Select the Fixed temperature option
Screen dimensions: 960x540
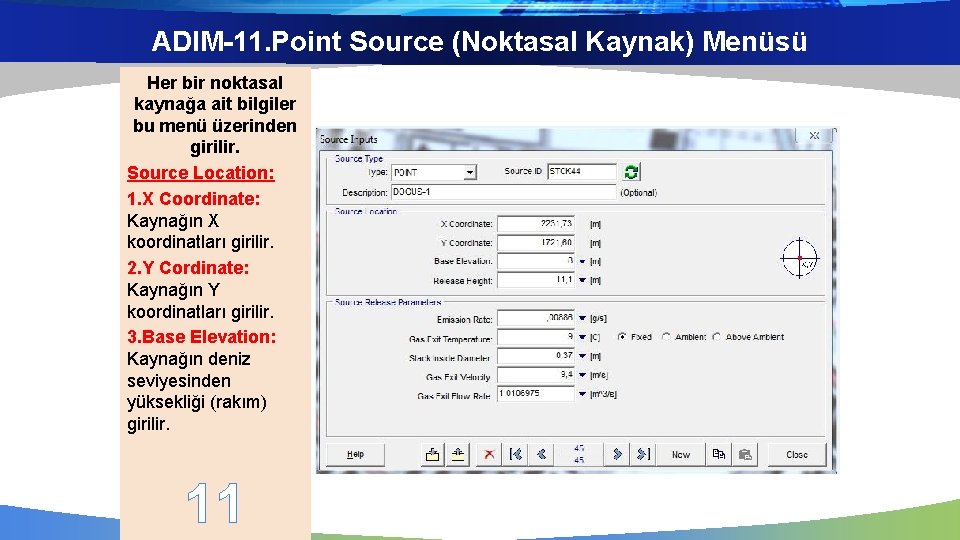[x=622, y=337]
